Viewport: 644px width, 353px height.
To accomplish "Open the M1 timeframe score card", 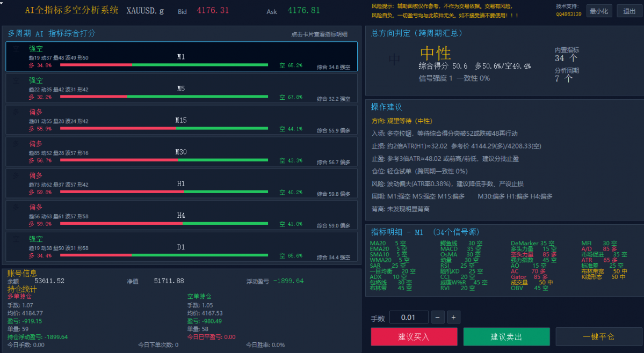I will coord(181,56).
